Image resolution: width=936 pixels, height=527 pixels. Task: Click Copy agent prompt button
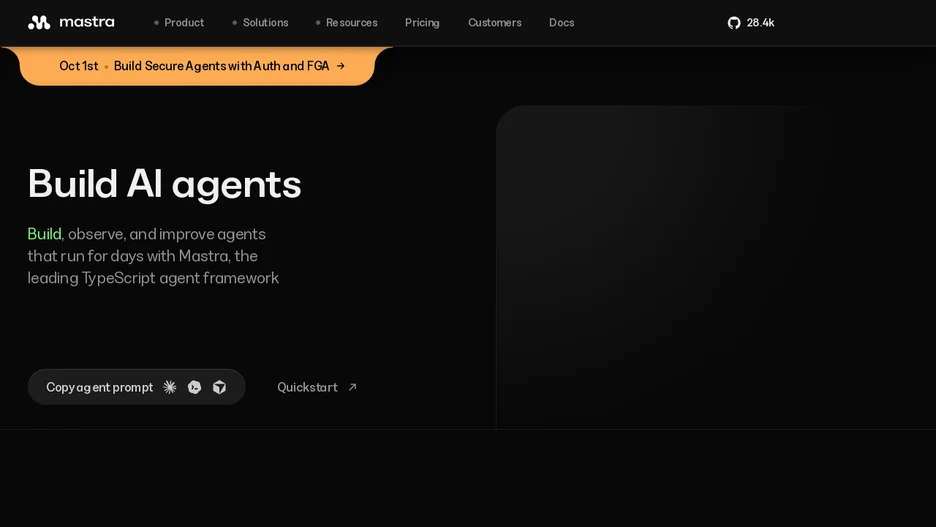(x=137, y=387)
